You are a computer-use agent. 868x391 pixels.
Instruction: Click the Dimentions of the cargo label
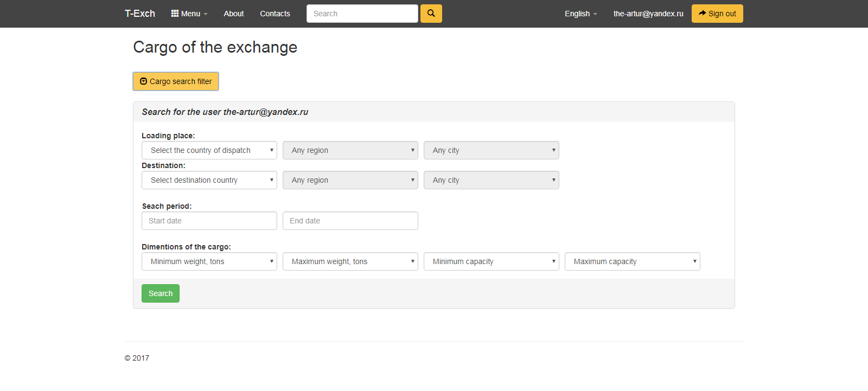[x=186, y=247]
